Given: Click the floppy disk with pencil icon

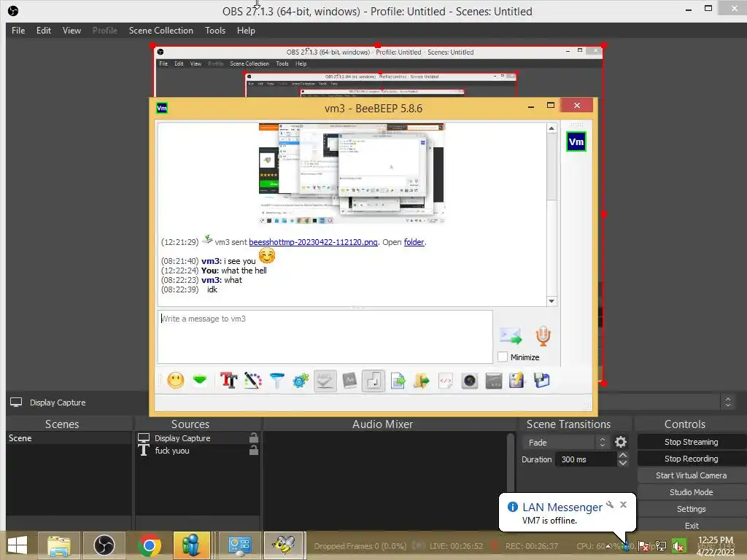Looking at the screenshot, I should [517, 381].
